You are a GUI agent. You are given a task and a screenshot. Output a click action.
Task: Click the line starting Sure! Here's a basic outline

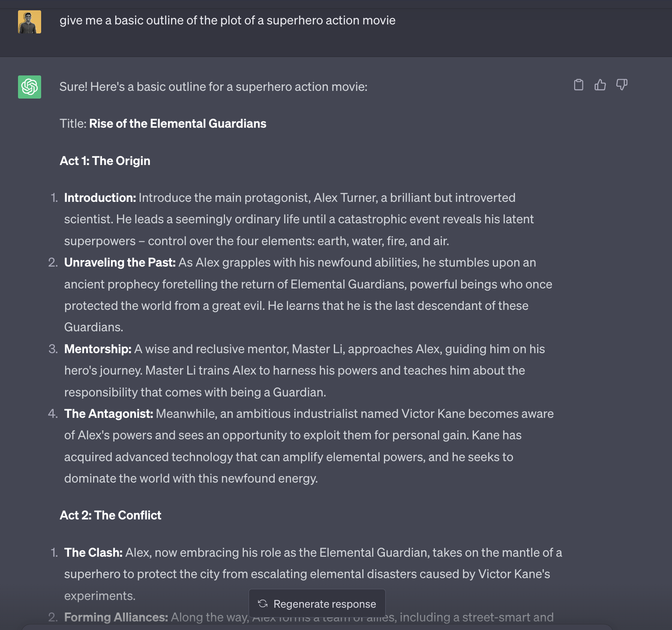tap(213, 87)
